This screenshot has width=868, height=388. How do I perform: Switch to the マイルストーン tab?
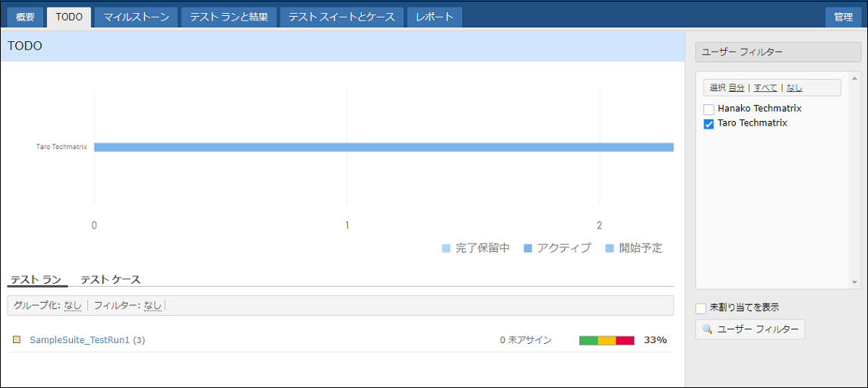136,17
